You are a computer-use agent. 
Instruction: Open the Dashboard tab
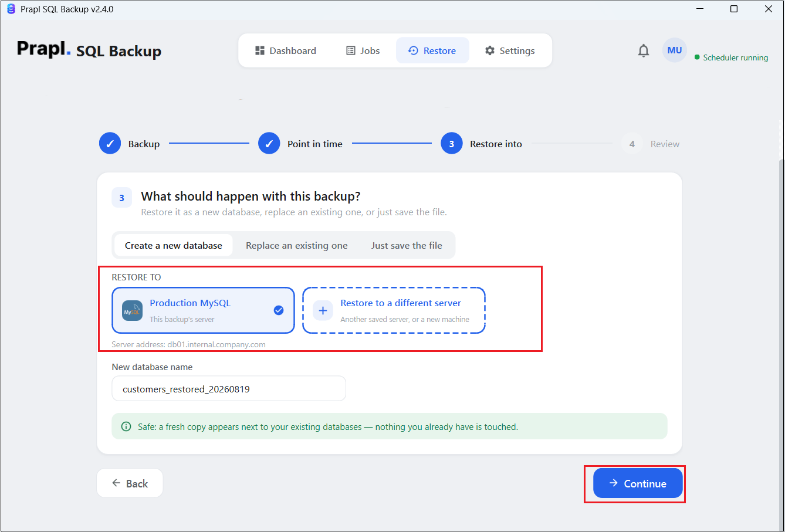click(x=286, y=50)
